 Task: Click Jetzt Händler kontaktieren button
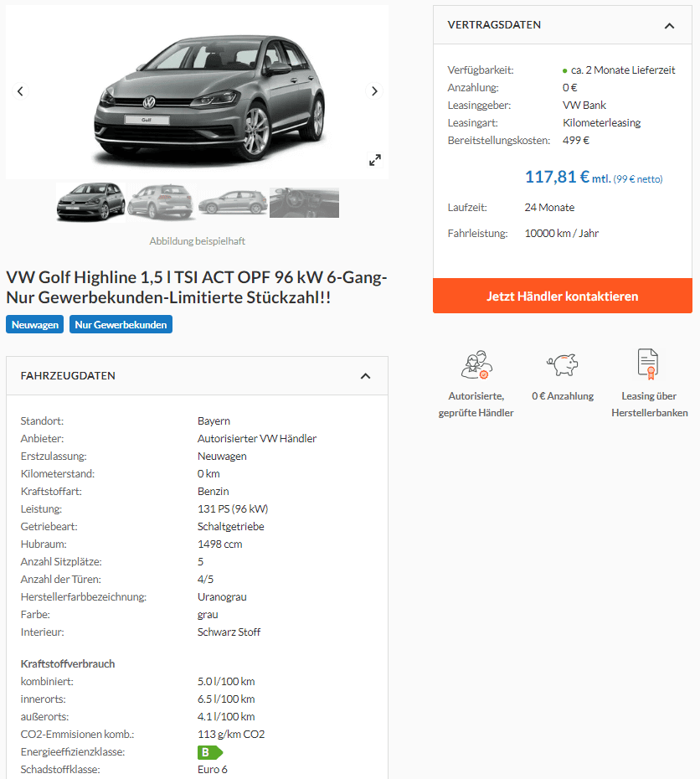pyautogui.click(x=563, y=296)
